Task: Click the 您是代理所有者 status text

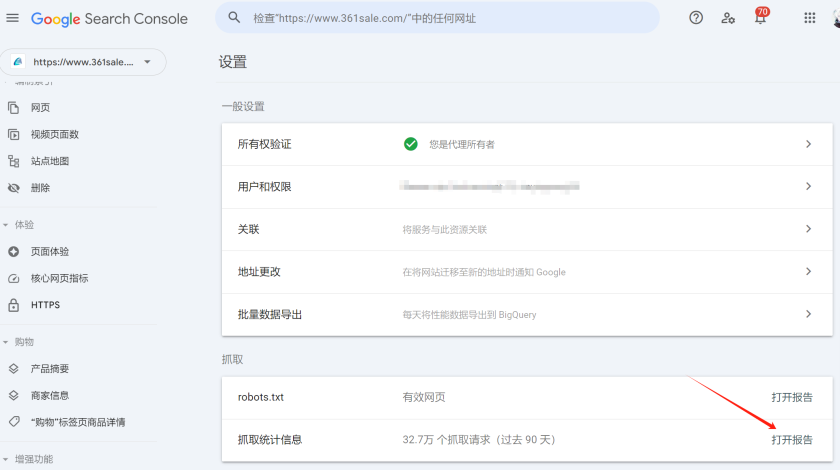Action: click(462, 145)
